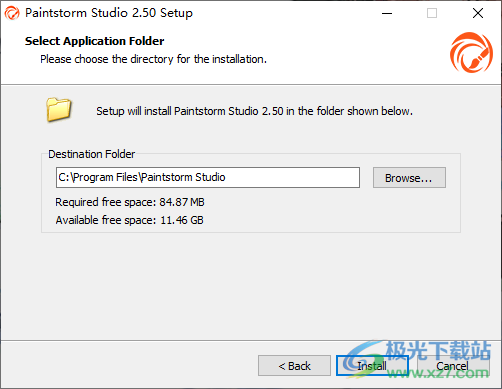Click inside the Destination Folder path field

coord(208,177)
